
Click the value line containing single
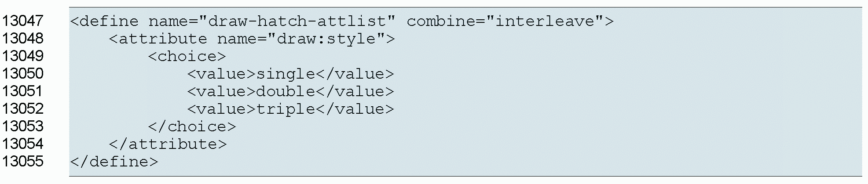tap(290, 74)
